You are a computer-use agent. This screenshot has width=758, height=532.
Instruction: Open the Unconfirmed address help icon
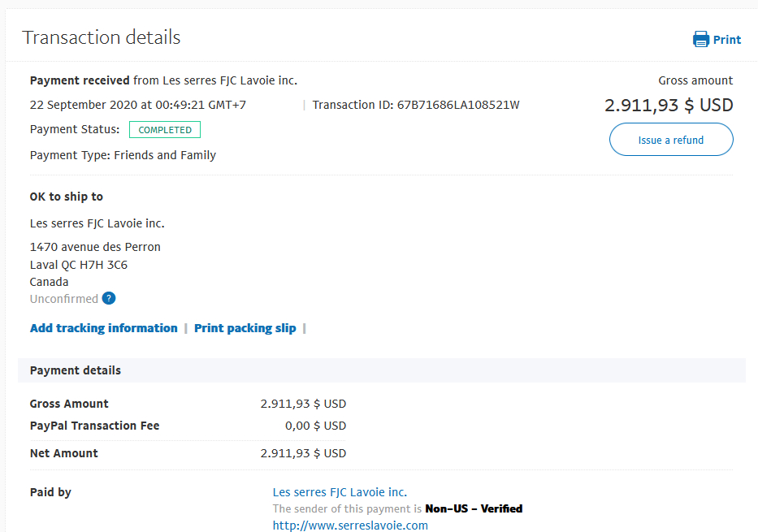(109, 299)
